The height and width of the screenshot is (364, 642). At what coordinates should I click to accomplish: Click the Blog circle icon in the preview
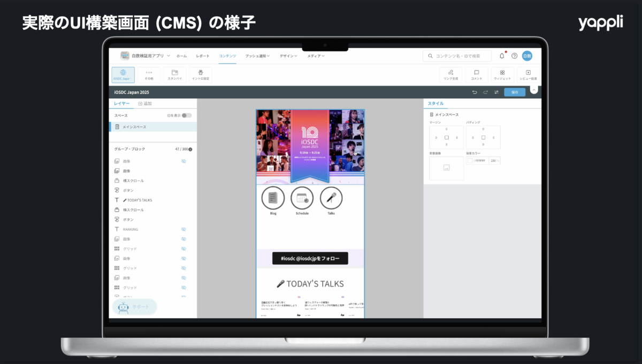point(273,198)
